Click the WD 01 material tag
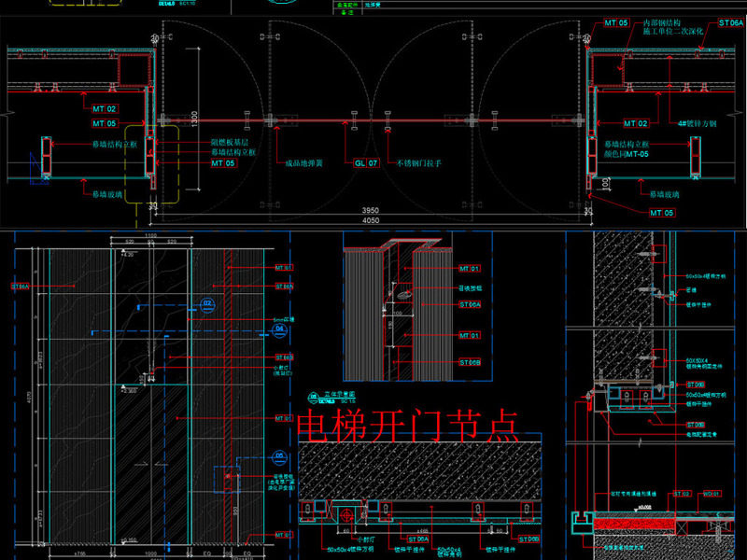 pyautogui.click(x=712, y=494)
